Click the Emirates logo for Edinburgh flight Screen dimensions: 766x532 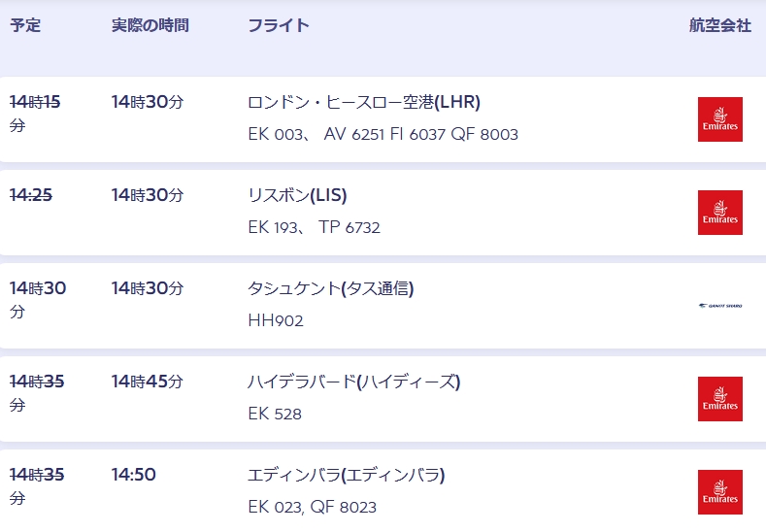coord(719,492)
